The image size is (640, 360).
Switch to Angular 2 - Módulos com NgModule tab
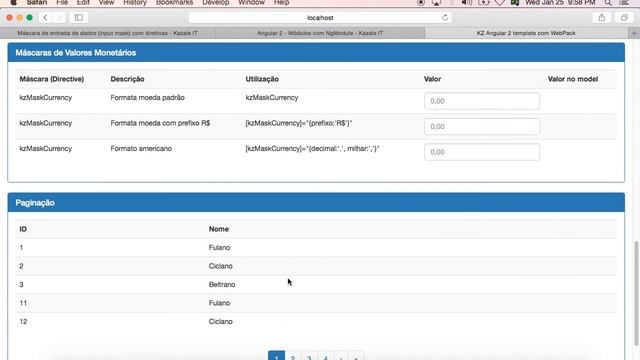coord(320,33)
